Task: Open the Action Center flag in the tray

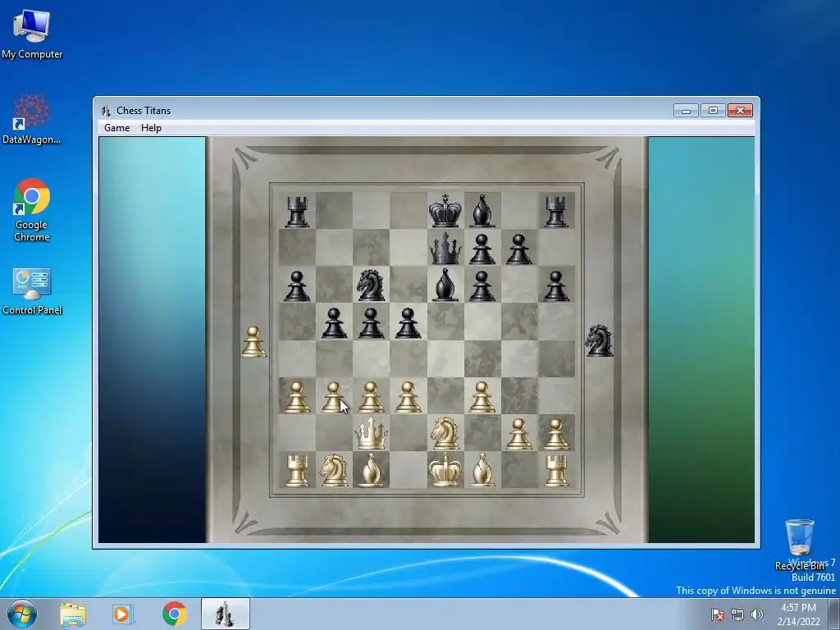Action: [x=717, y=614]
